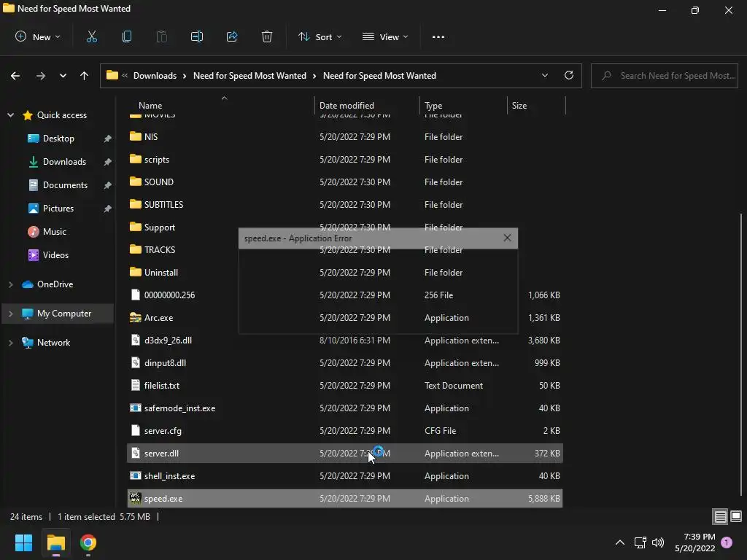Open the View dropdown menu
This screenshot has width=747, height=560.
pos(385,36)
